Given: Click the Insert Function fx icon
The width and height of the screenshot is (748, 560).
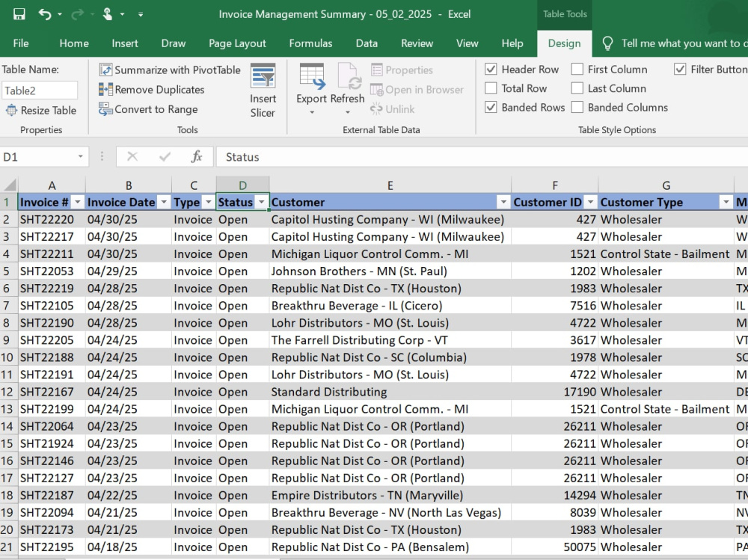Looking at the screenshot, I should 197,156.
